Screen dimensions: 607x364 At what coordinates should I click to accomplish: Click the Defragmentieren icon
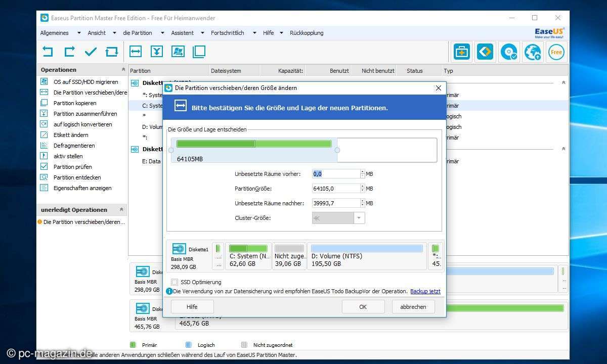pyautogui.click(x=44, y=146)
